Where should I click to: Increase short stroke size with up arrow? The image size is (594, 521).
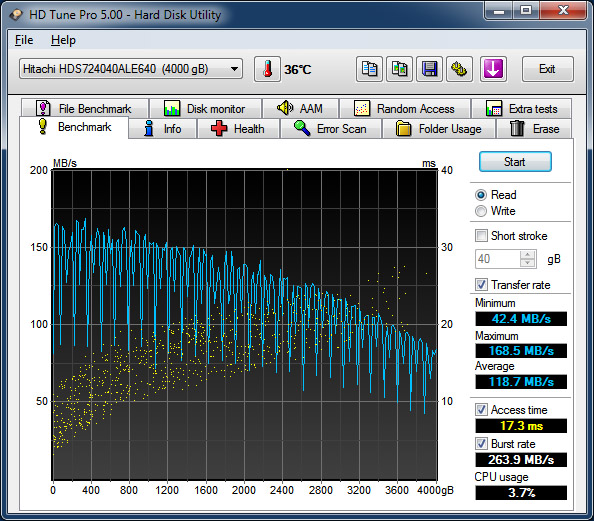tap(528, 255)
